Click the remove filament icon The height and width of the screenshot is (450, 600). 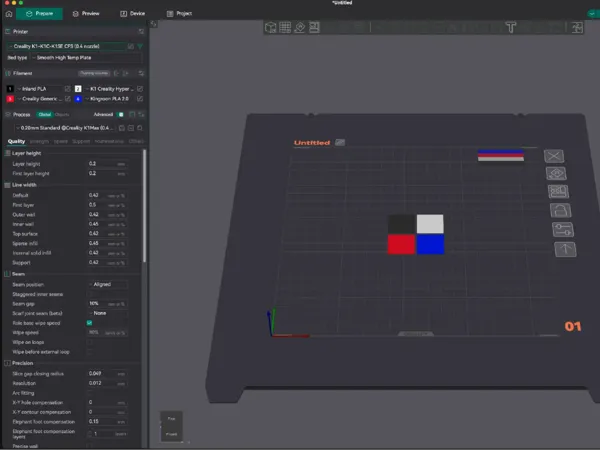[117, 73]
